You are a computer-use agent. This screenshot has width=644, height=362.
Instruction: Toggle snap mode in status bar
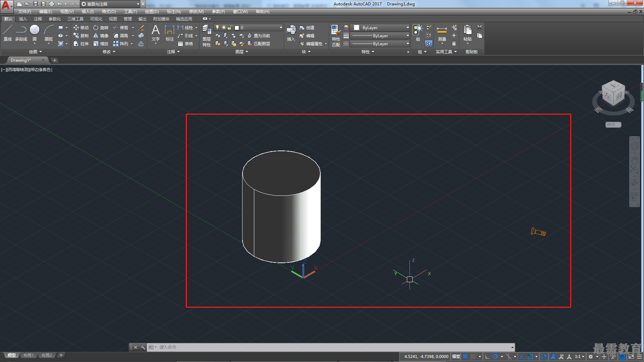click(x=473, y=357)
